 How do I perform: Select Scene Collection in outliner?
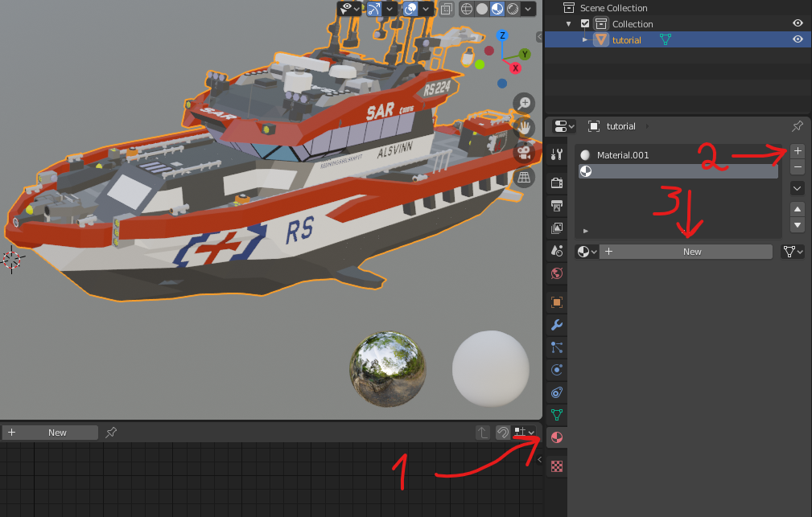[x=613, y=8]
